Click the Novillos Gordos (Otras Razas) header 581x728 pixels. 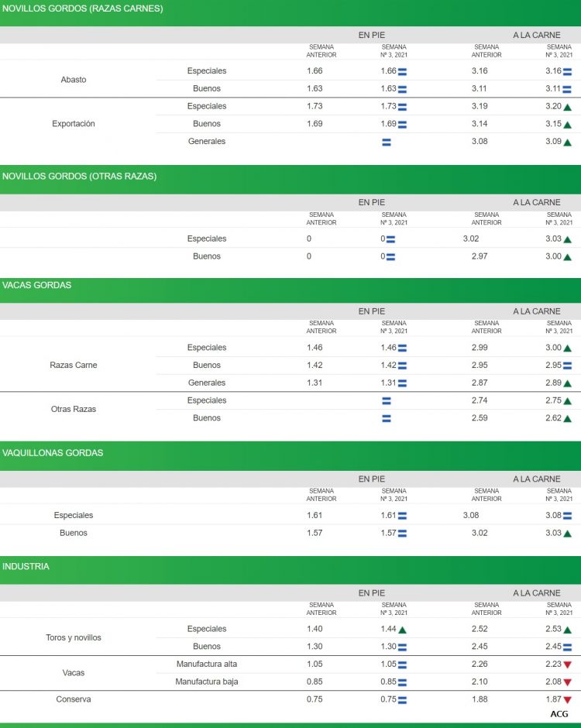point(79,176)
